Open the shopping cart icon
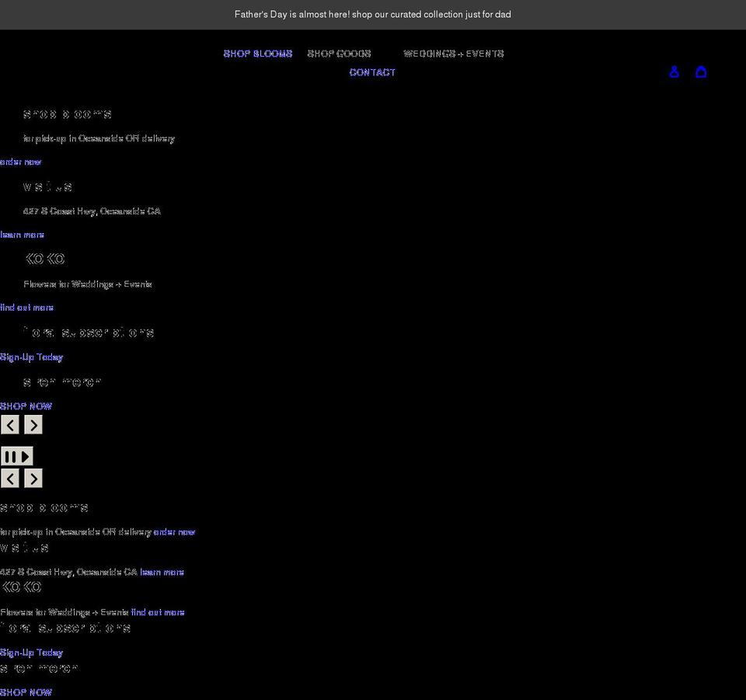 [701, 71]
